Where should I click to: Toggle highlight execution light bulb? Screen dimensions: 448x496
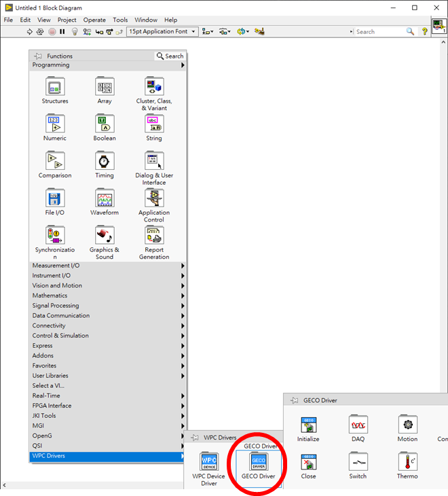[74, 31]
